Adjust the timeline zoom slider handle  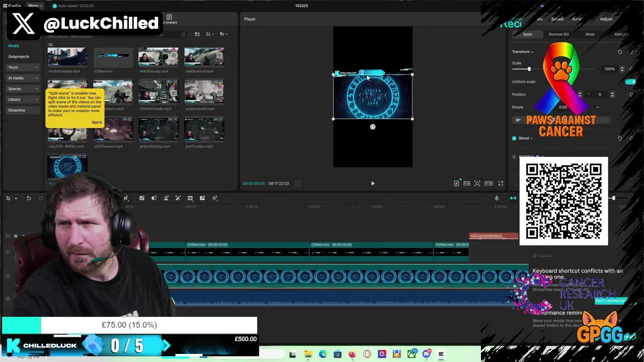[x=613, y=198]
